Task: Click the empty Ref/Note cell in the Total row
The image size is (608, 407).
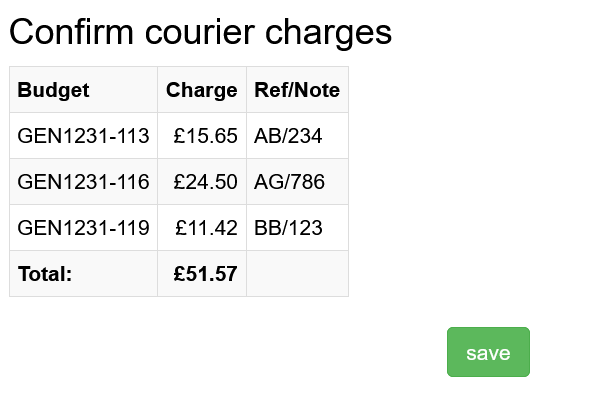Action: (x=297, y=274)
